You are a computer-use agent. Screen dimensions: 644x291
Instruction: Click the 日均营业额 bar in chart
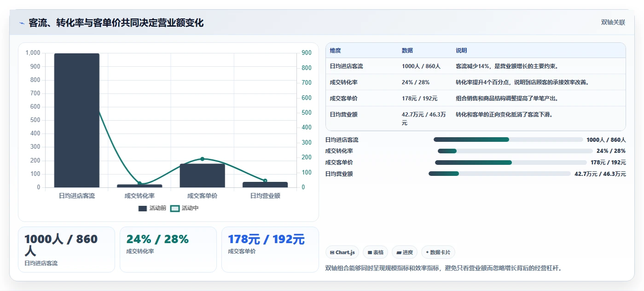click(x=265, y=185)
